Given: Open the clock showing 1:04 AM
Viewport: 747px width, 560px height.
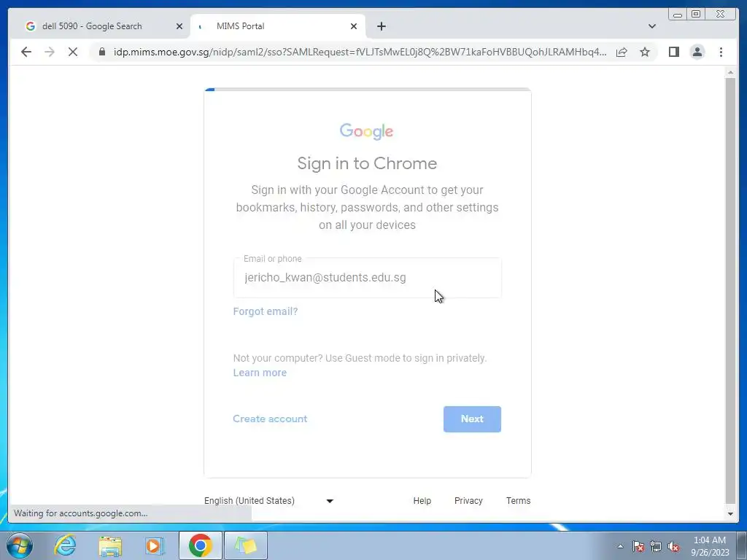Looking at the screenshot, I should 710,545.
